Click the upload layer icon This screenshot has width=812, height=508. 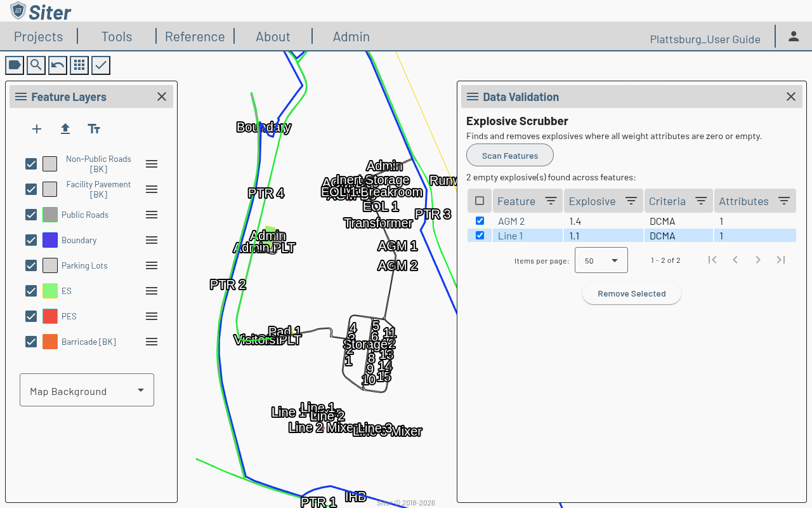pos(65,129)
